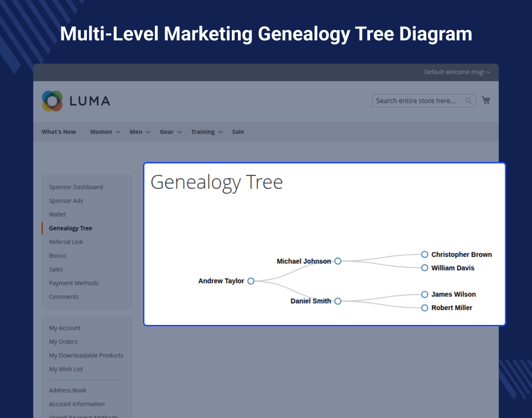Expand the Default welcome msg dropdown
Image resolution: width=532 pixels, height=418 pixels.
[456, 72]
